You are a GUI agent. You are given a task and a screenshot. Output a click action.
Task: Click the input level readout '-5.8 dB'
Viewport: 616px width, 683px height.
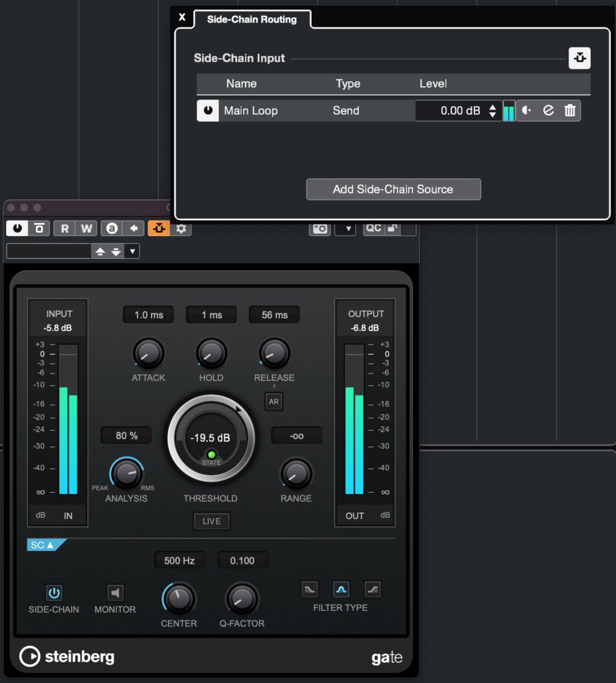pyautogui.click(x=58, y=328)
